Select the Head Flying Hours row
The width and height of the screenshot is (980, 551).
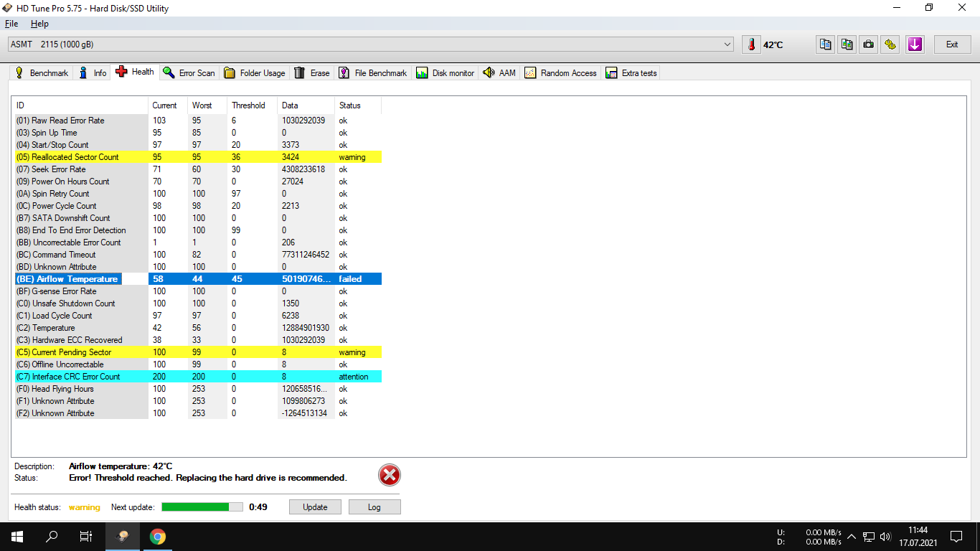(x=198, y=389)
